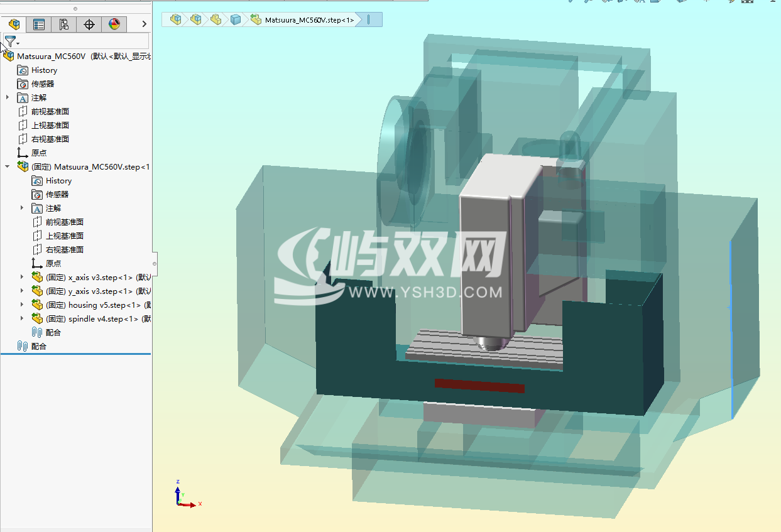Select the top-level 右视基准面 plane
The image size is (781, 532).
[50, 139]
